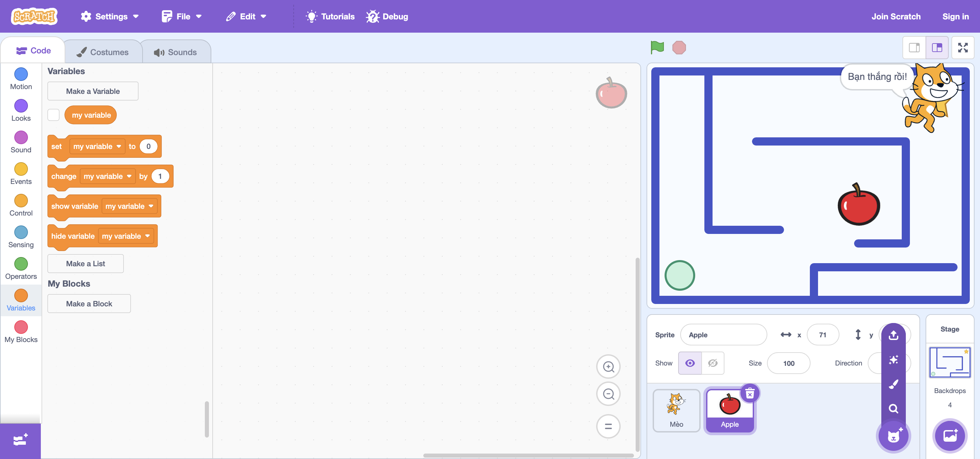Open Tutorials
The image size is (980, 459).
point(330,16)
